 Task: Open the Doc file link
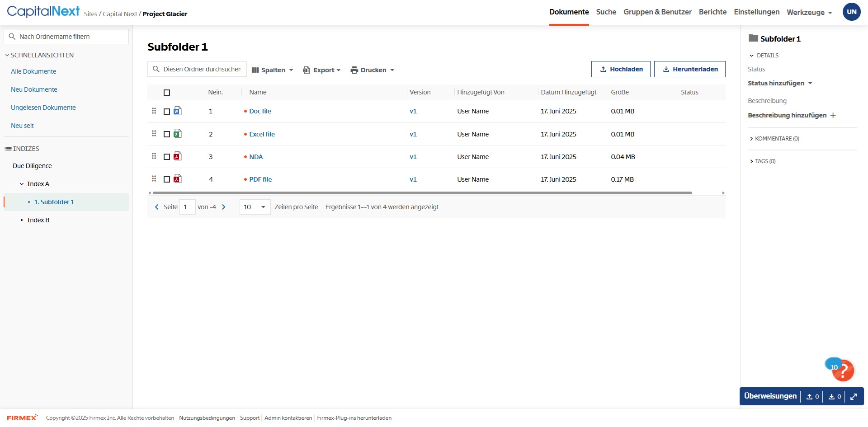(260, 111)
